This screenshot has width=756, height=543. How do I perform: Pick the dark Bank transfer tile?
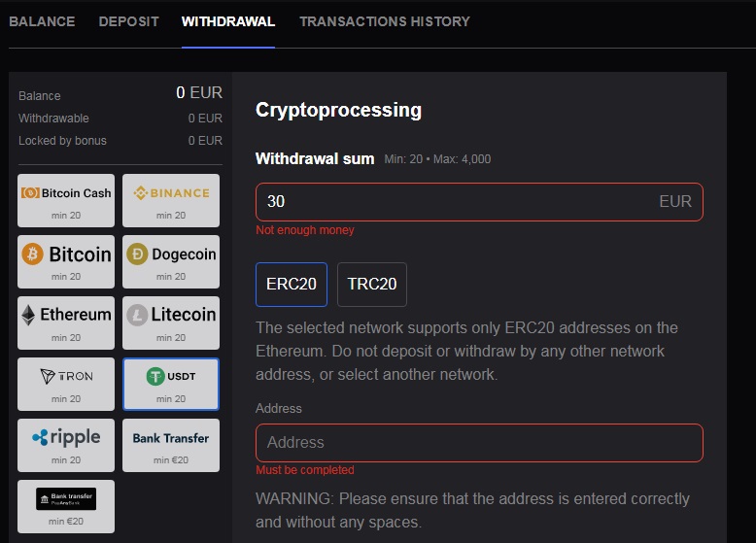point(66,505)
